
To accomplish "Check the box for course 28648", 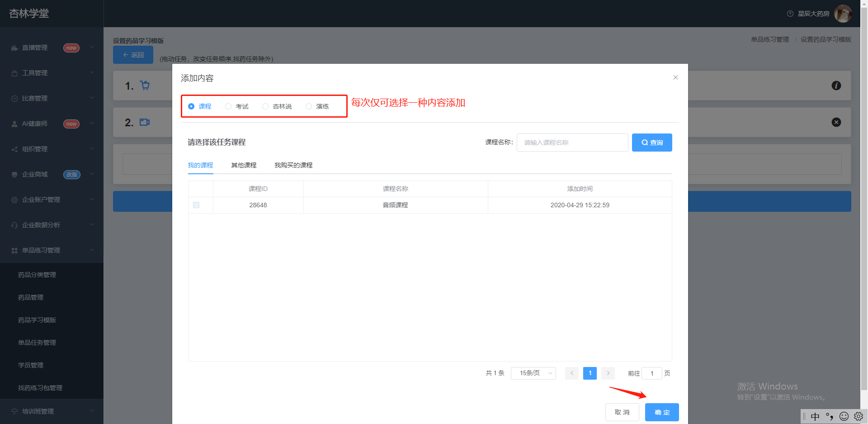I will pos(196,205).
